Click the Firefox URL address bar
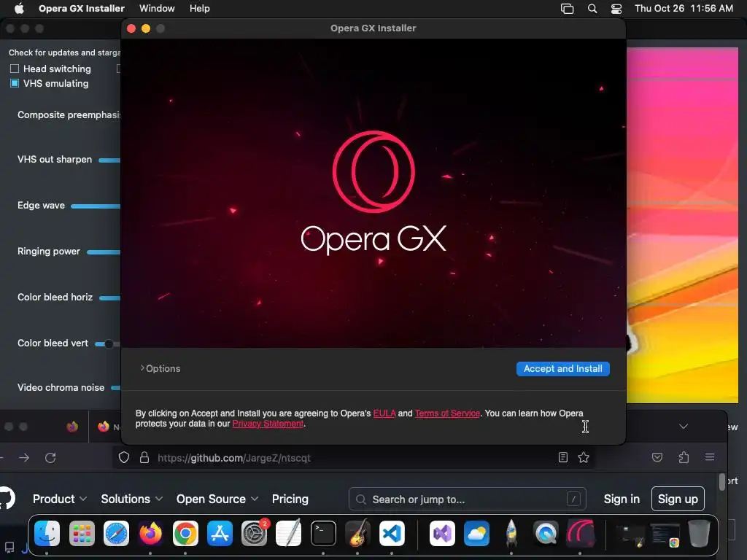Image resolution: width=747 pixels, height=560 pixels. [352, 458]
